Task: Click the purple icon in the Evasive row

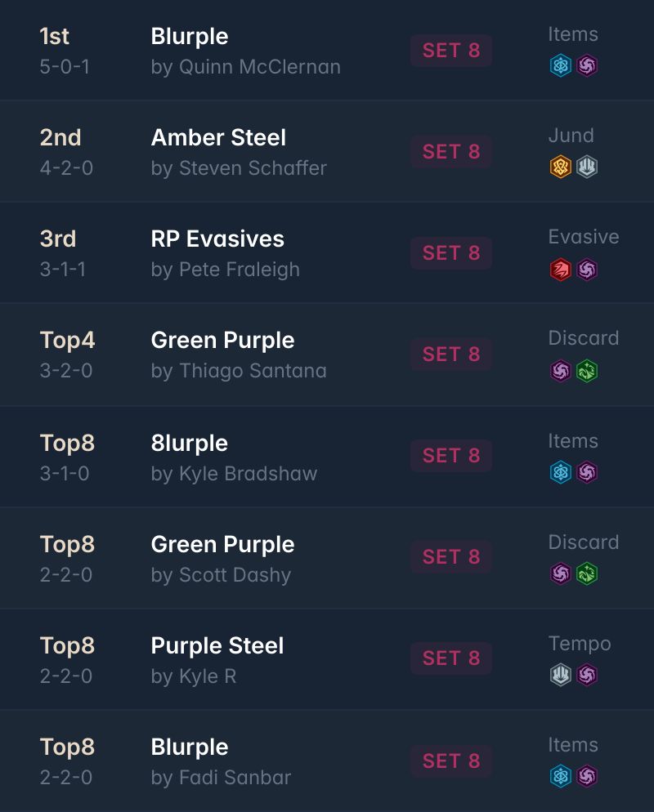Action: click(587, 270)
